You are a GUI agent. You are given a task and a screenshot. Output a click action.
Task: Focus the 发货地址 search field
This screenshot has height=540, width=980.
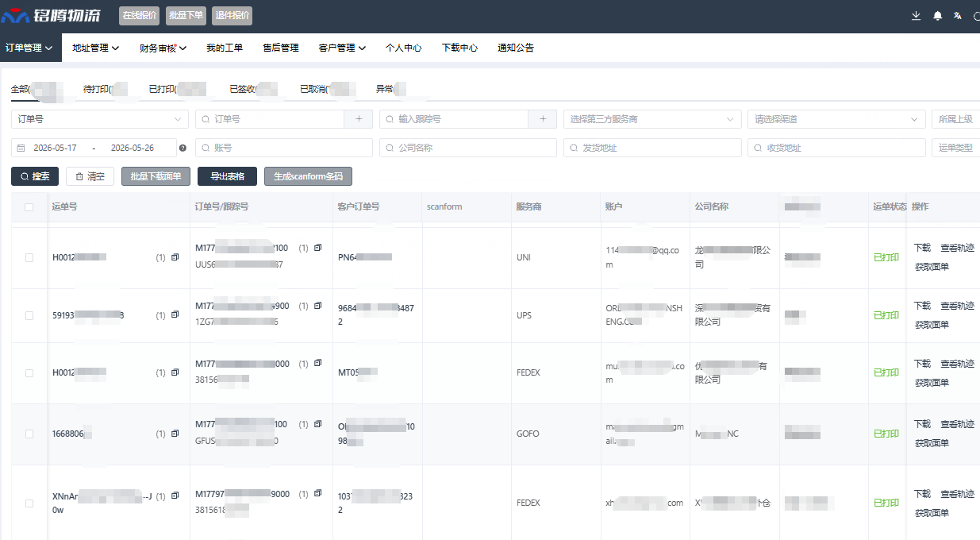point(652,148)
